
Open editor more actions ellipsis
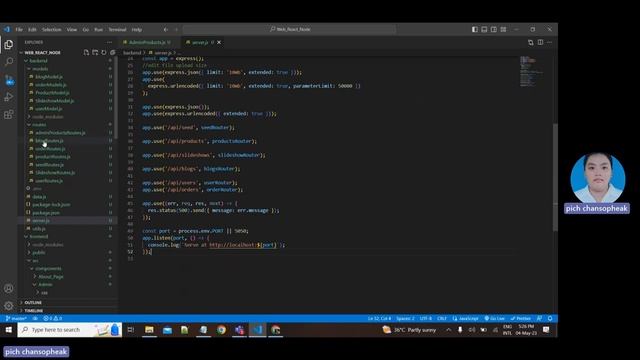point(549,42)
